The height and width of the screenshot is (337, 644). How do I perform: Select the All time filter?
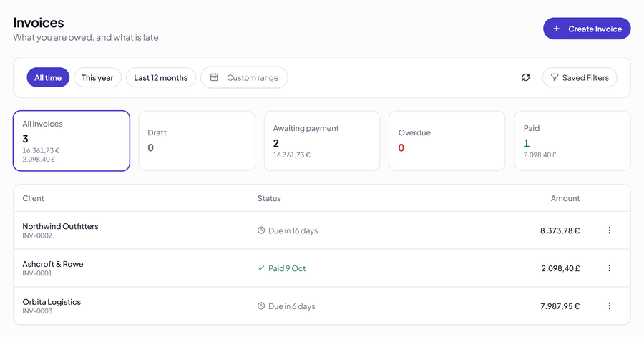click(48, 77)
